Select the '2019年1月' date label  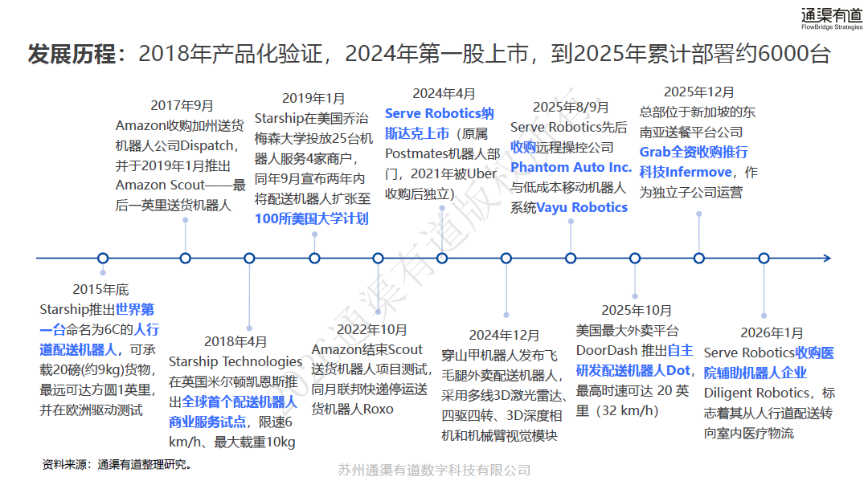coord(313,98)
